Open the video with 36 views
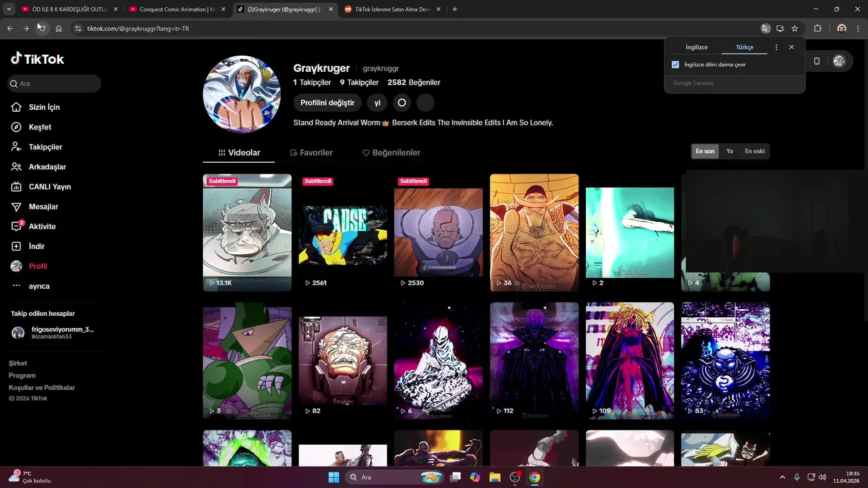This screenshot has width=868, height=488. click(534, 232)
